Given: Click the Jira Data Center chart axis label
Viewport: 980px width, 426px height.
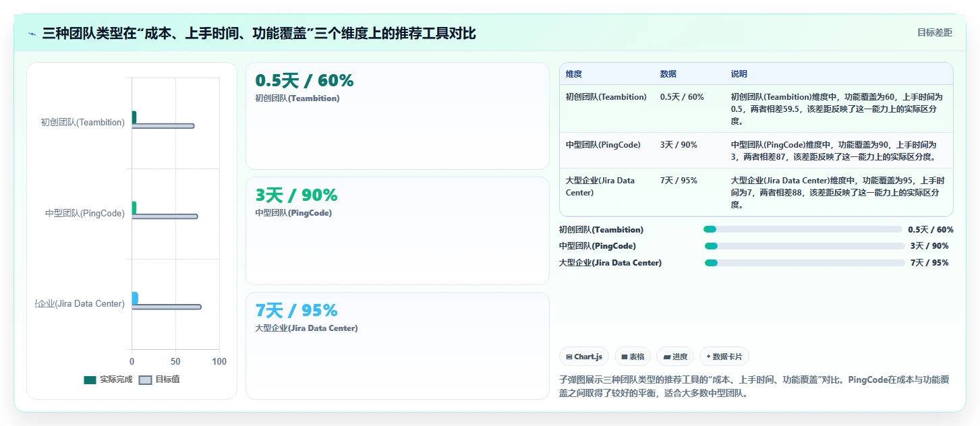Looking at the screenshot, I should pyautogui.click(x=80, y=303).
